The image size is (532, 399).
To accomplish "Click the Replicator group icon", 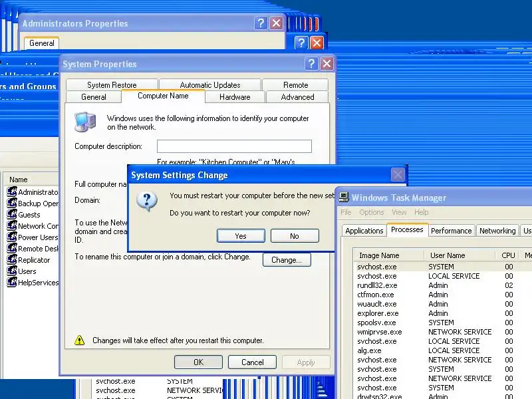I will (12, 259).
